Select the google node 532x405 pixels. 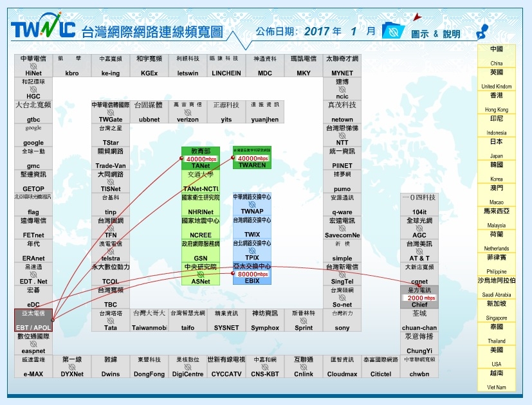pos(33,135)
